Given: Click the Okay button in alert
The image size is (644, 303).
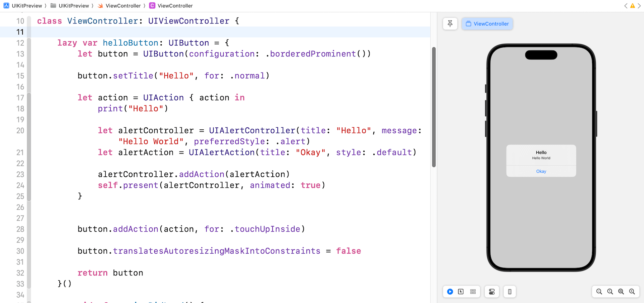Looking at the screenshot, I should [x=541, y=171].
